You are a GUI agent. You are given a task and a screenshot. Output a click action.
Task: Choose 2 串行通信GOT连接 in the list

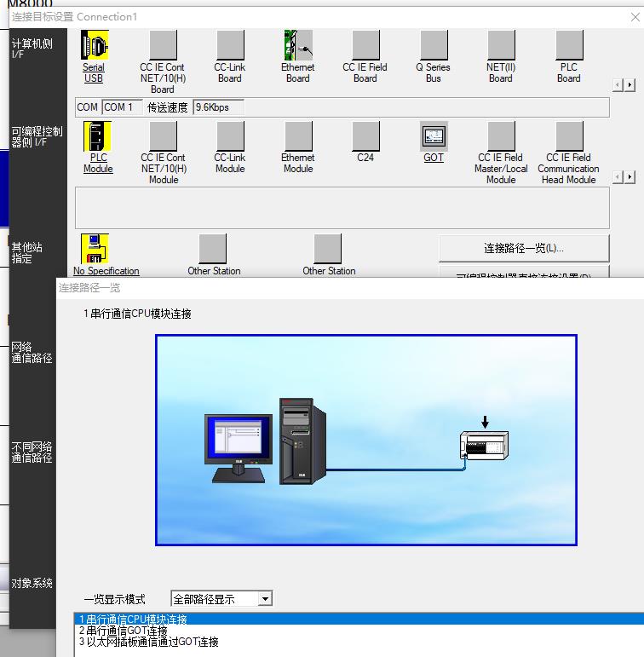(124, 631)
